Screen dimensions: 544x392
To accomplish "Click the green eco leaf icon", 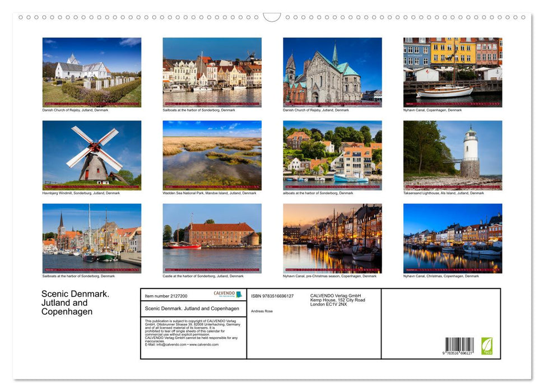I will coord(486,346).
